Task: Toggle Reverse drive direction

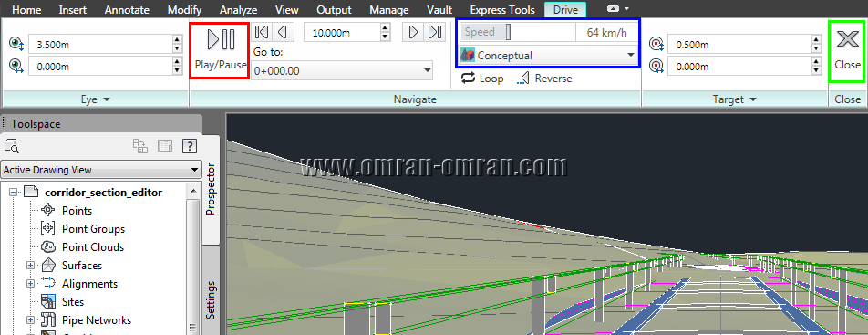Action: tap(544, 79)
